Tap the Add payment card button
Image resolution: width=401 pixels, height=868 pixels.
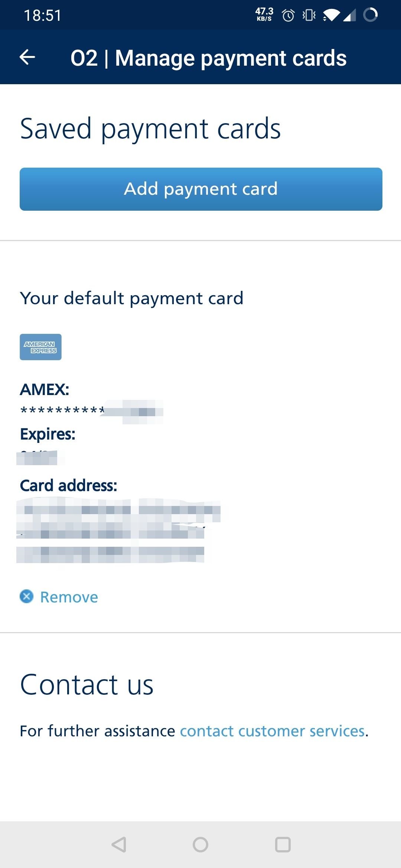tap(201, 189)
